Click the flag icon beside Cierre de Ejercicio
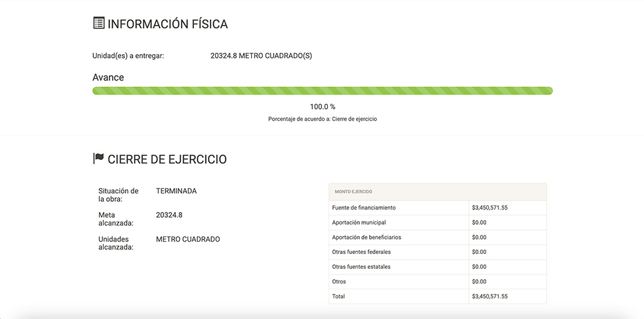The height and width of the screenshot is (319, 644). point(99,159)
